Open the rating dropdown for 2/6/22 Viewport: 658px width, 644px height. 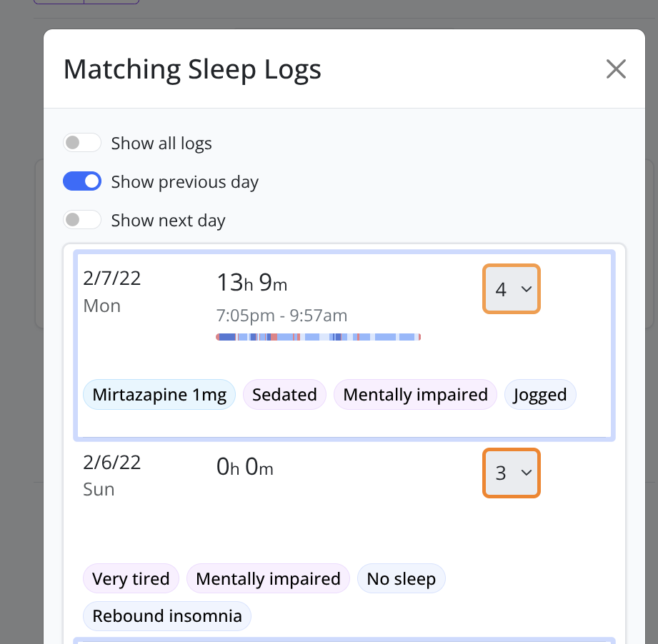512,473
